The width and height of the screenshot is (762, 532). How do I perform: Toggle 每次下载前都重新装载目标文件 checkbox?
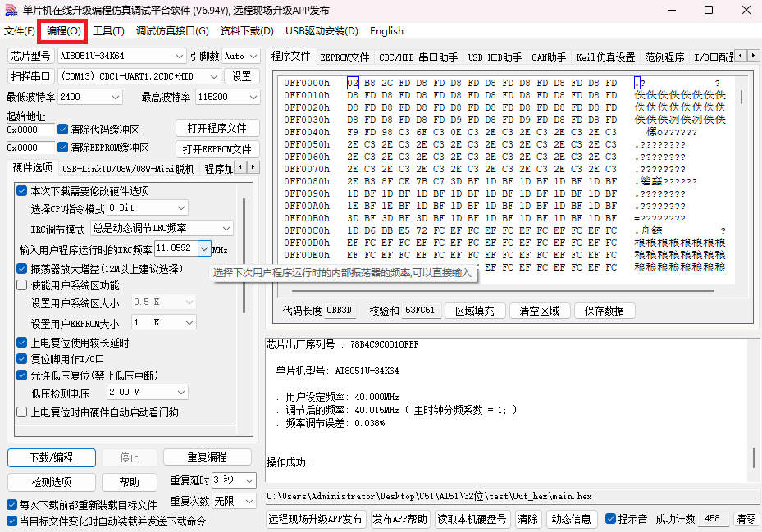pyautogui.click(x=12, y=505)
